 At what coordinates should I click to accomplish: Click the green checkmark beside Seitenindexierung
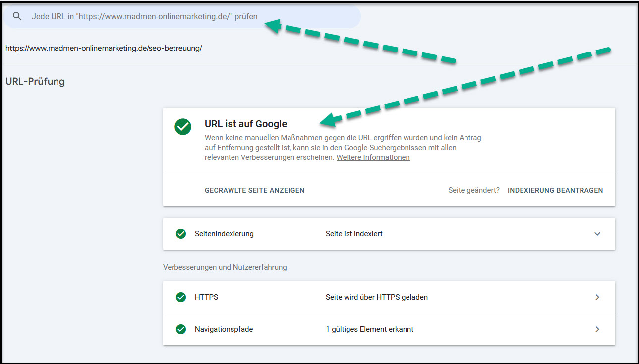181,234
